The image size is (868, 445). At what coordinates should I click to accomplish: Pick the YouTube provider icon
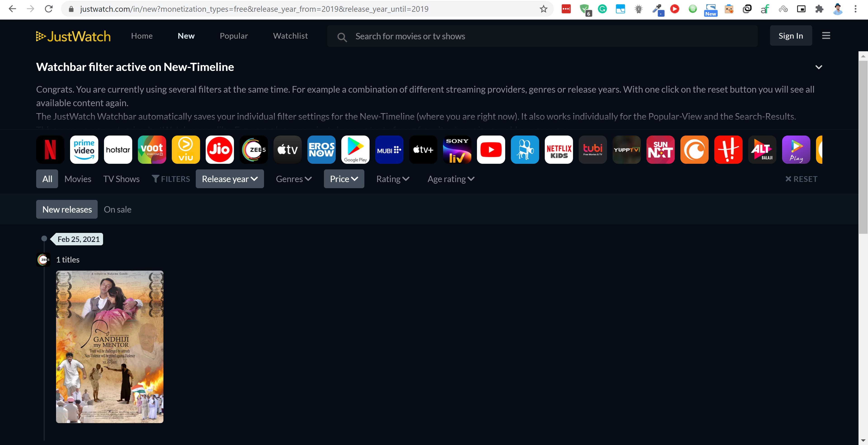pyautogui.click(x=491, y=150)
